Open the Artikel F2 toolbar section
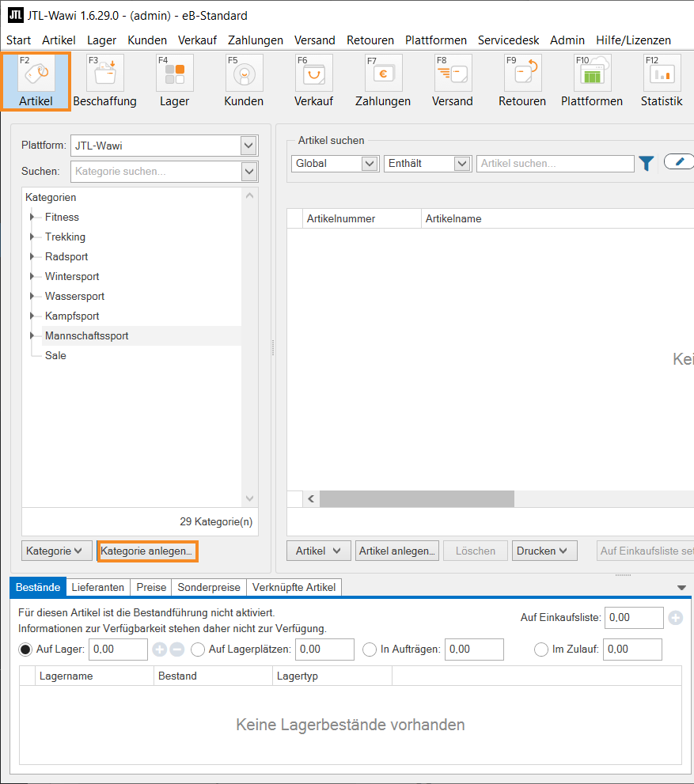This screenshot has width=694, height=784. coord(36,81)
